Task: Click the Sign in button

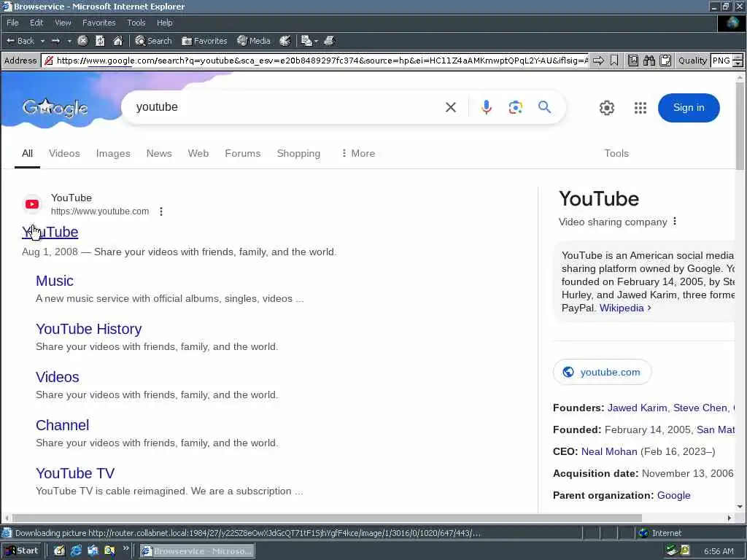Action: tap(689, 108)
